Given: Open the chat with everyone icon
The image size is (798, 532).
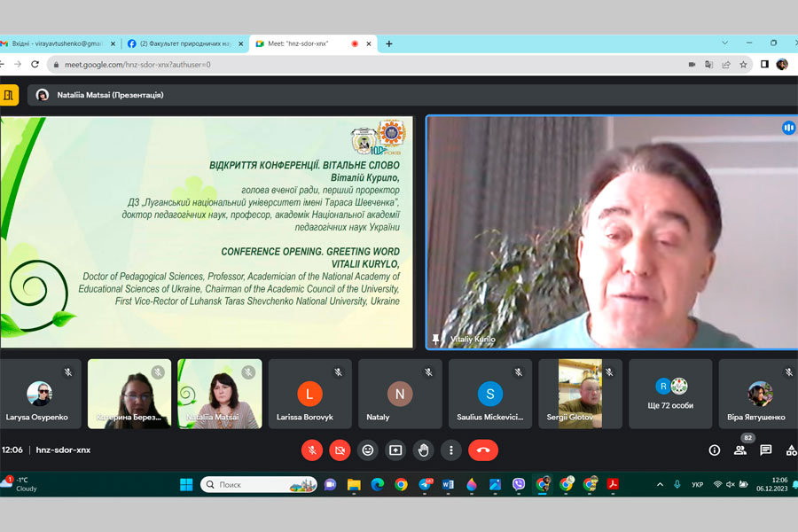Looking at the screenshot, I should [766, 450].
